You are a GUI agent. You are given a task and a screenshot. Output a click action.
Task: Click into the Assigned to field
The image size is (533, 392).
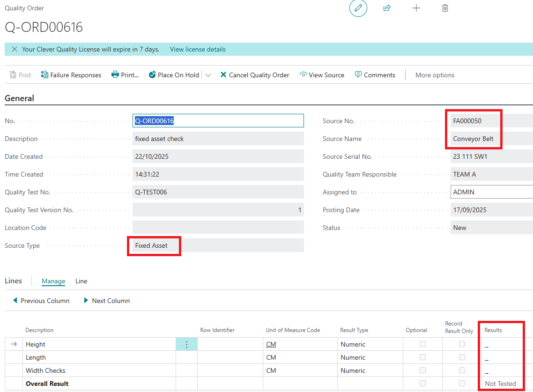click(491, 192)
